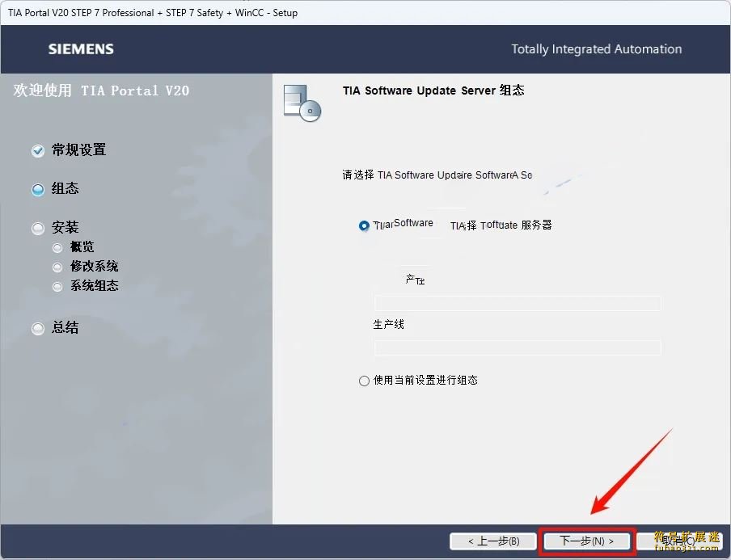This screenshot has height=560, width=731.
Task: Click the checked icon beside 常规设置
Action: coord(38,151)
